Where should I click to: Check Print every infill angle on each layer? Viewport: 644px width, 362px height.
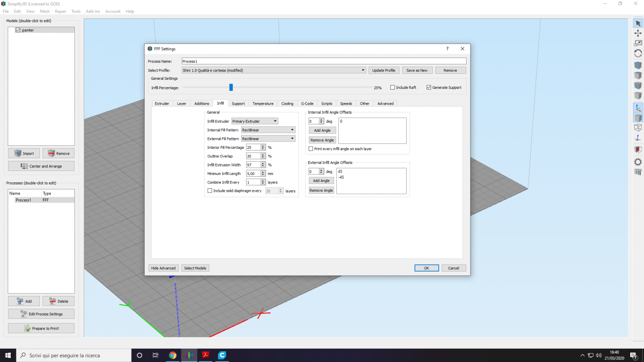coord(311,149)
